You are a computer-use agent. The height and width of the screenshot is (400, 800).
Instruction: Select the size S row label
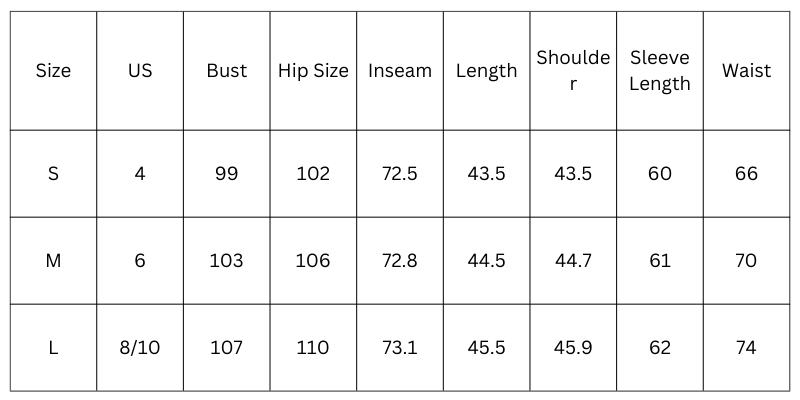tap(53, 174)
